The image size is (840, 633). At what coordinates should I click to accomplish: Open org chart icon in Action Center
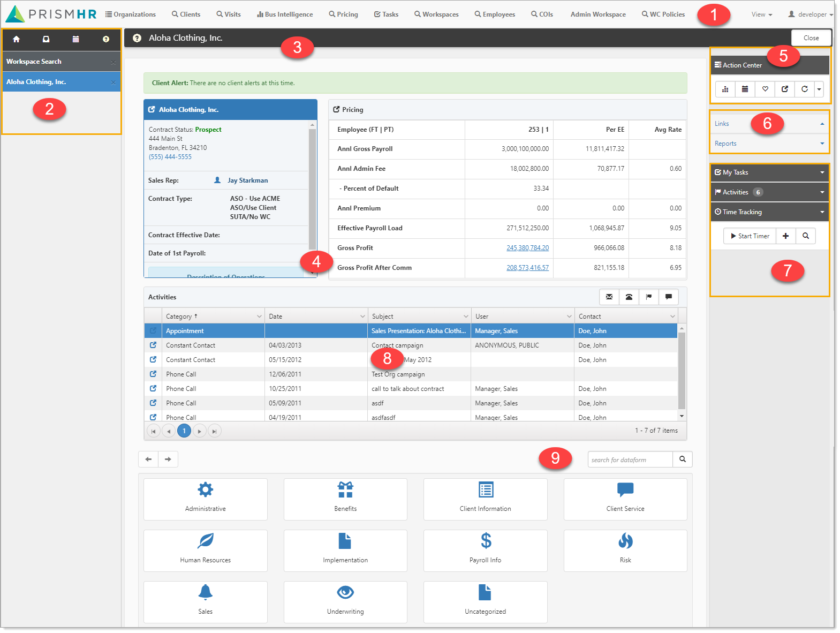pos(725,89)
